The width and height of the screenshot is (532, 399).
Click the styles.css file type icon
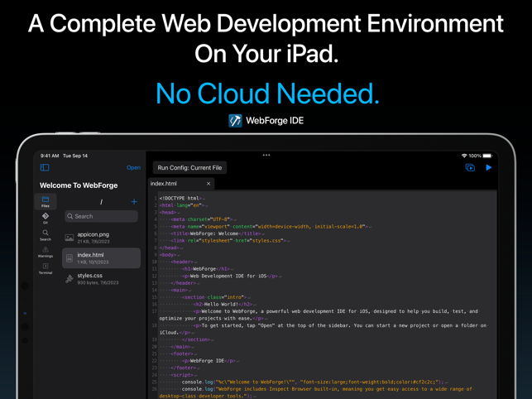click(69, 279)
